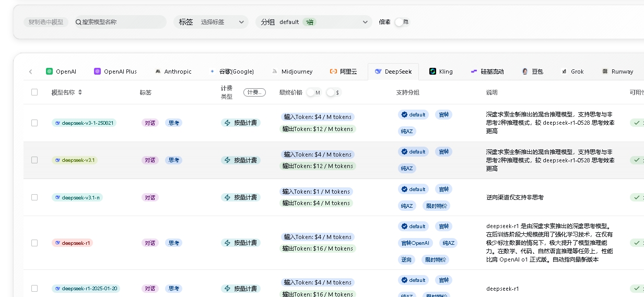The width and height of the screenshot is (644, 297).
Task: Click the 1倍 badge in 分组 selector
Action: pos(309,22)
